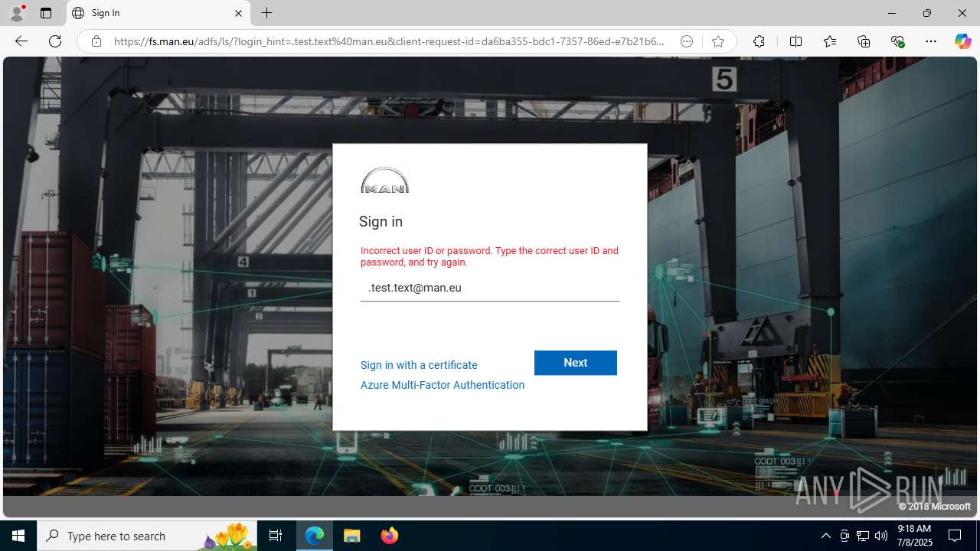
Task: Close the Sign In tab
Action: [238, 13]
